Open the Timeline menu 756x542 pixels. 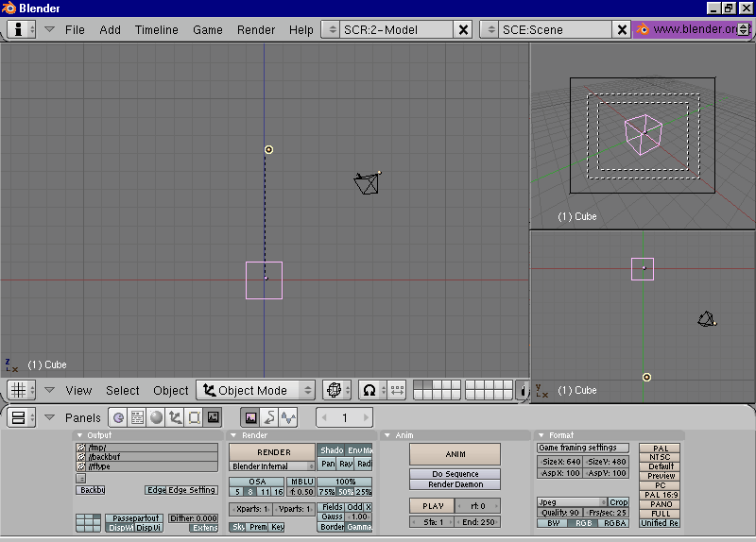click(x=156, y=30)
